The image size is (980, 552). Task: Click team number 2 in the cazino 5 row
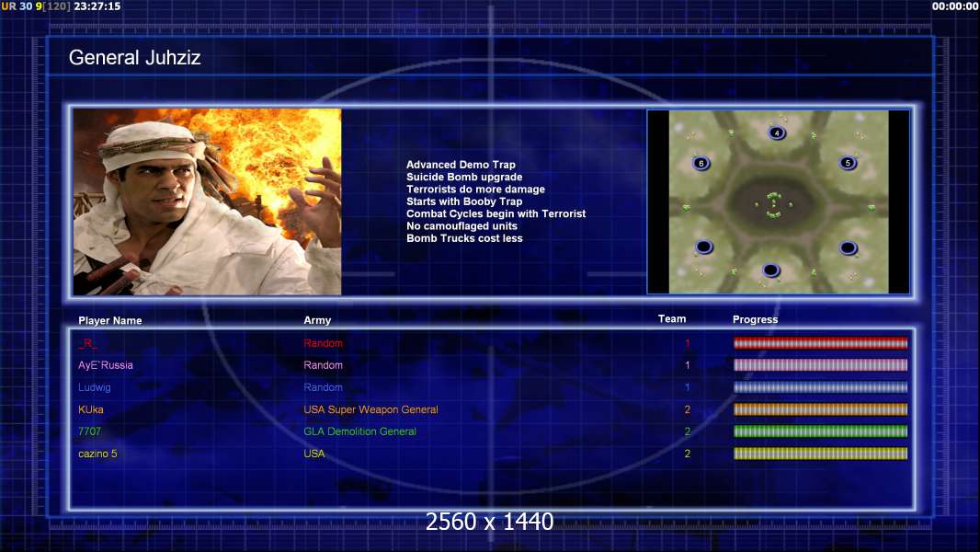pos(687,454)
